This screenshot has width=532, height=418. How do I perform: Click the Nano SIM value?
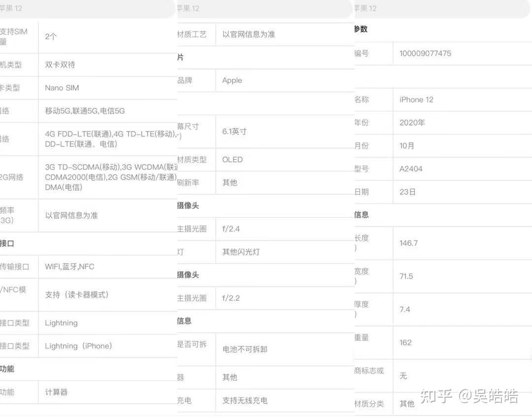(x=62, y=88)
